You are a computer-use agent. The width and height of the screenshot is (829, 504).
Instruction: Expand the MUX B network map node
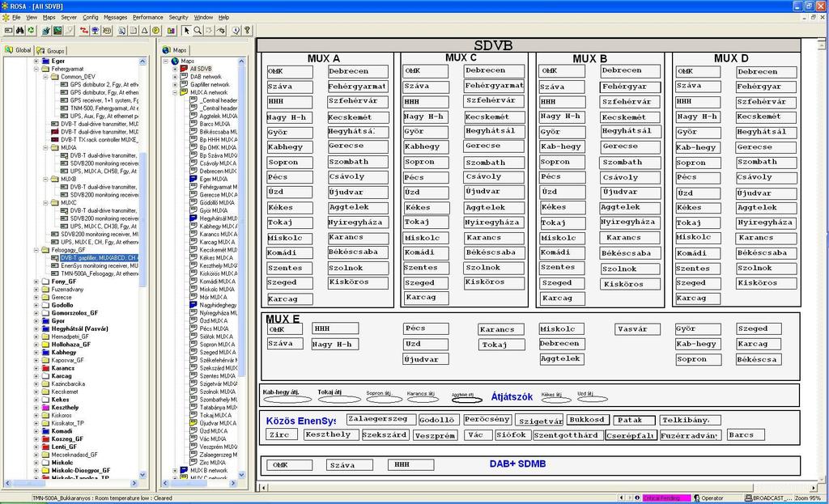(x=175, y=470)
